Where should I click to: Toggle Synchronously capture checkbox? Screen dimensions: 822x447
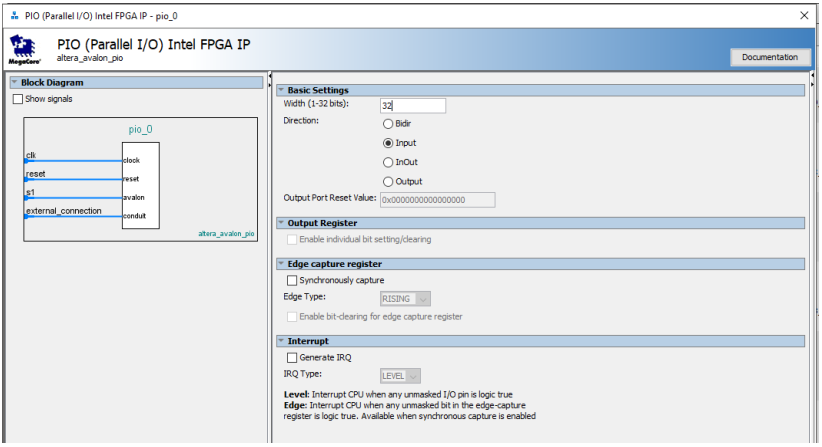[x=292, y=280]
